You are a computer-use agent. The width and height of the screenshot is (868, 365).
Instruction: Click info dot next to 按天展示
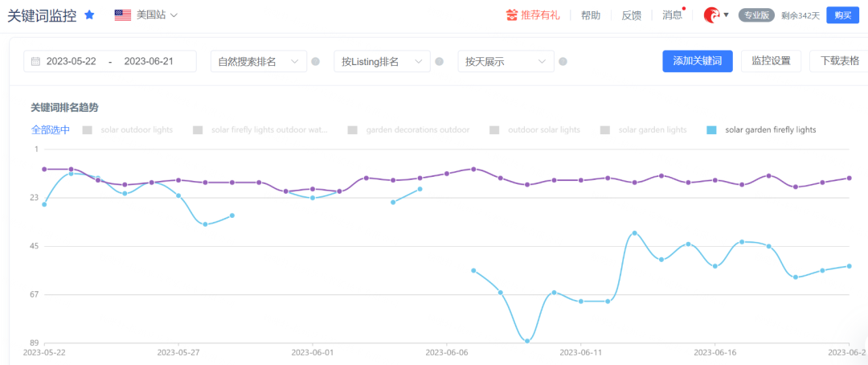click(x=563, y=61)
